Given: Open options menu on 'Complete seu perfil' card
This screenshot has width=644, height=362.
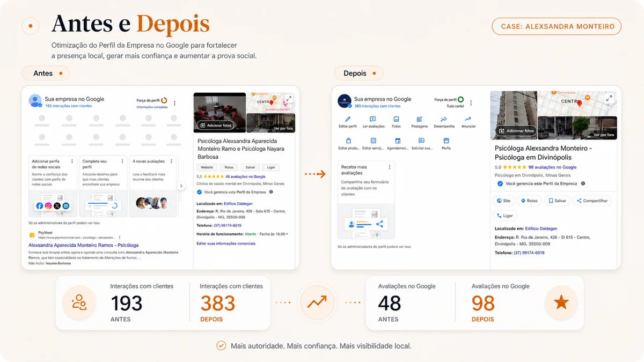Looking at the screenshot, I should tap(122, 161).
